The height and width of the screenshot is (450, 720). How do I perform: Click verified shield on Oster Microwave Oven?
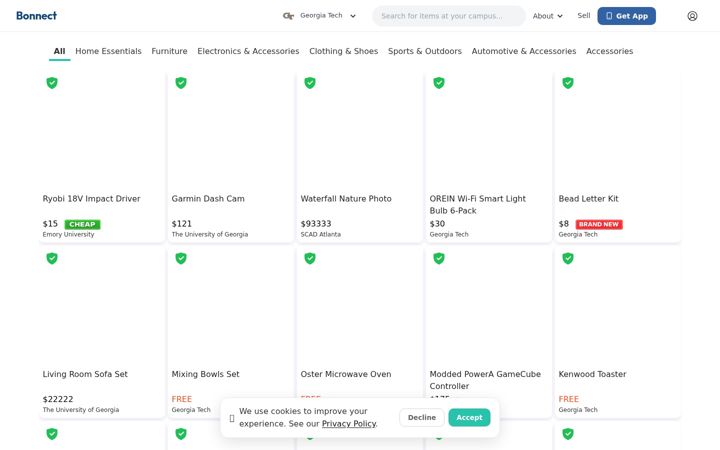(310, 259)
